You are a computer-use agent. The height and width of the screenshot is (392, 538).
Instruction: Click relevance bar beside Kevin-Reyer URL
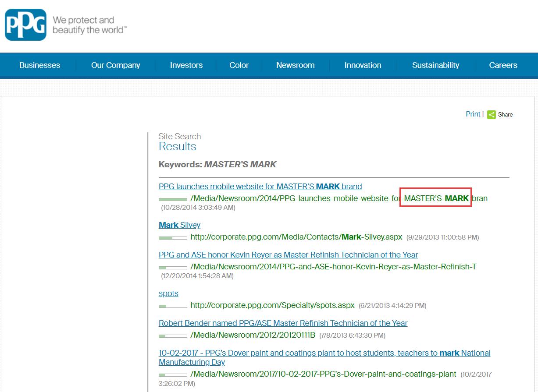(x=173, y=268)
